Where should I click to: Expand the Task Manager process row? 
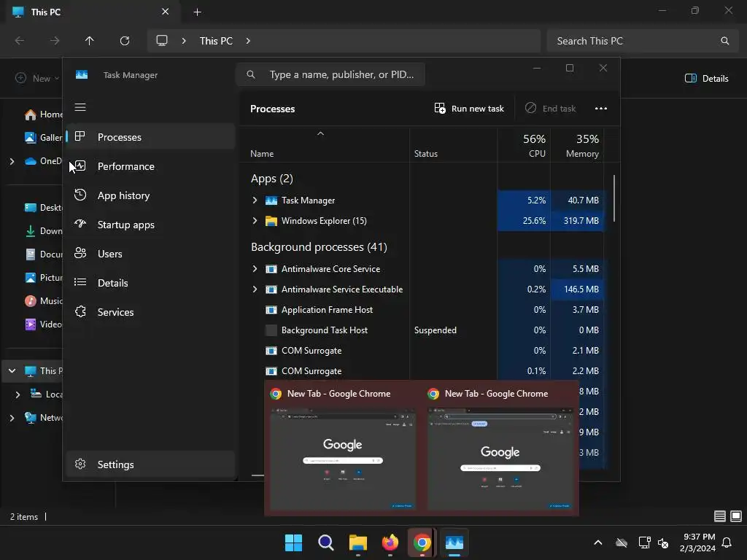pyautogui.click(x=255, y=201)
